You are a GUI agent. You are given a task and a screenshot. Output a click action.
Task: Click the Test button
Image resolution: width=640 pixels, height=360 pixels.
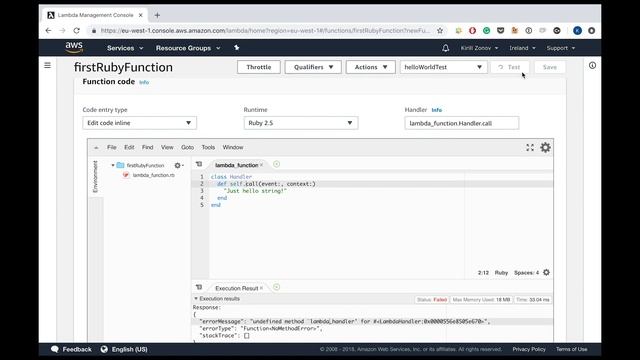510,67
